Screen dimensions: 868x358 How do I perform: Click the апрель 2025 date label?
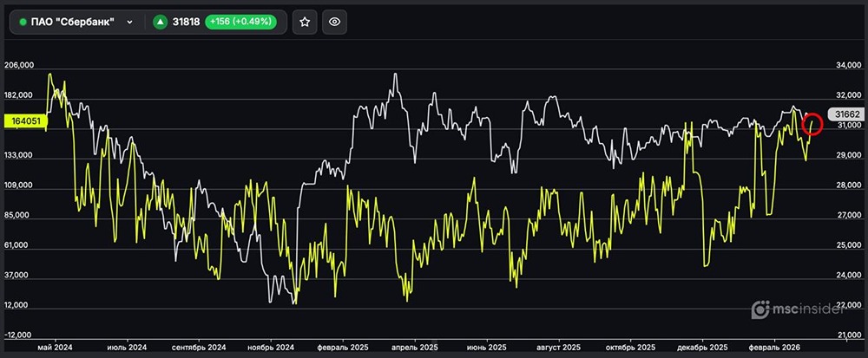pyautogui.click(x=415, y=348)
